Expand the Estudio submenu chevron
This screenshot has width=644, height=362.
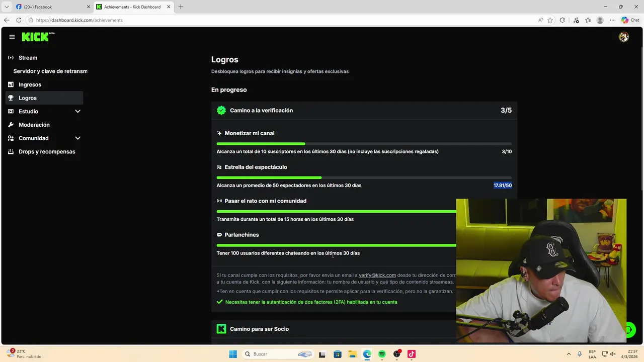(77, 111)
